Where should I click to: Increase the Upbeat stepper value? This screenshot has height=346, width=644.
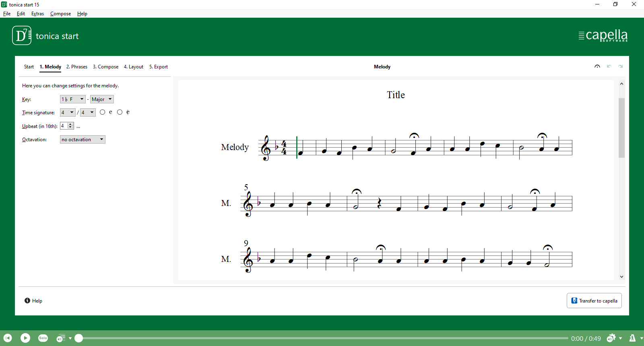(x=71, y=124)
